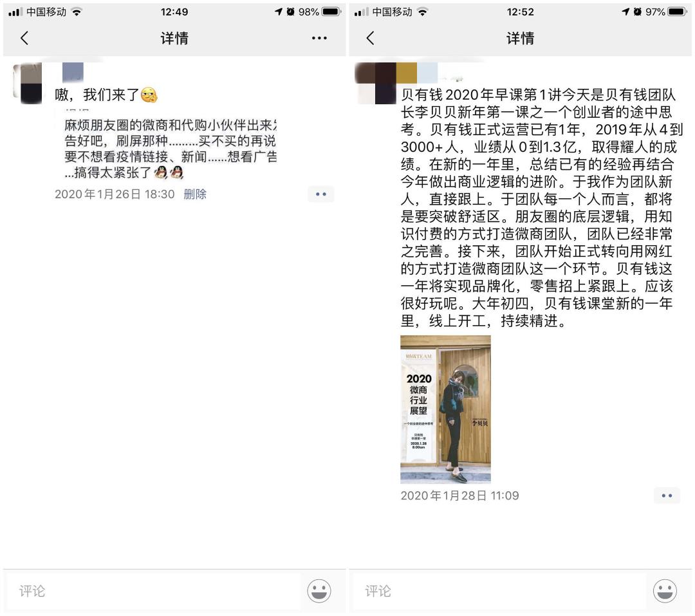
Task: Open the like/comment popup beside the 18:30 post
Action: coord(321,194)
